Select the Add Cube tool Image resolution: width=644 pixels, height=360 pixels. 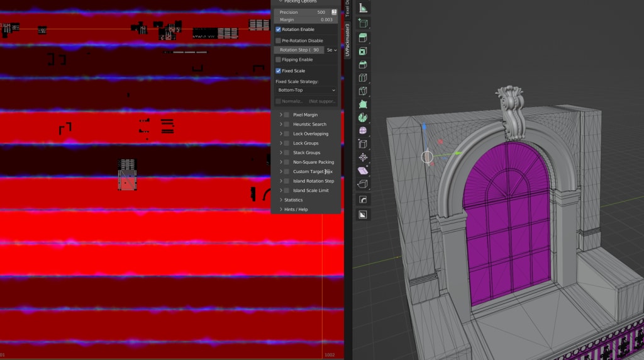363,23
